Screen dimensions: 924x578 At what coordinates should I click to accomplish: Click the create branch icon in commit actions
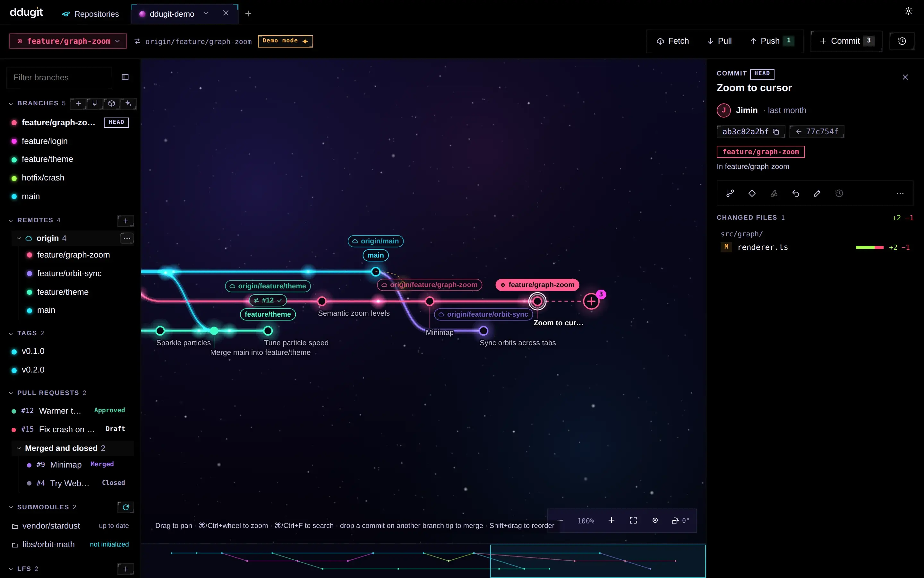(730, 193)
